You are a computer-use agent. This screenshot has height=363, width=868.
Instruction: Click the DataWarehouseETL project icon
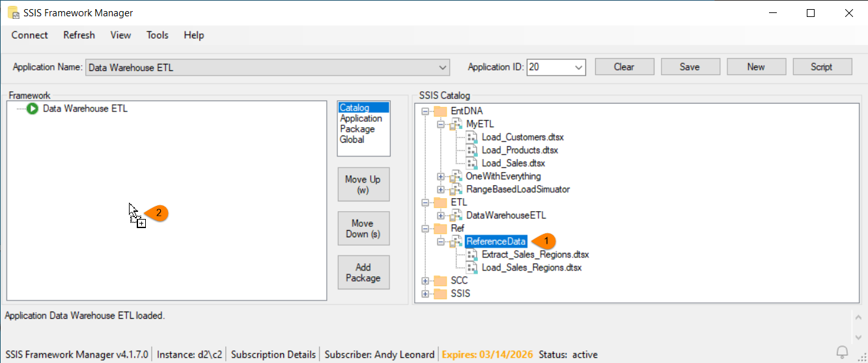tap(456, 216)
